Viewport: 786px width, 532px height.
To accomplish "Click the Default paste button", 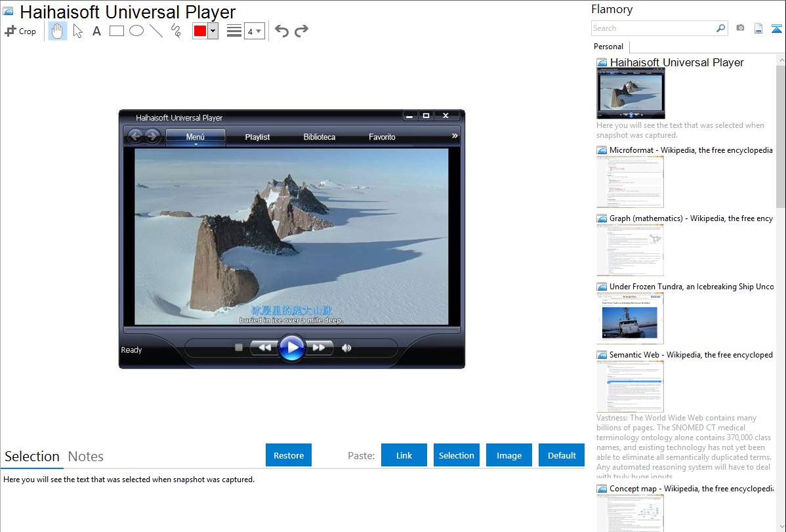I will click(562, 455).
